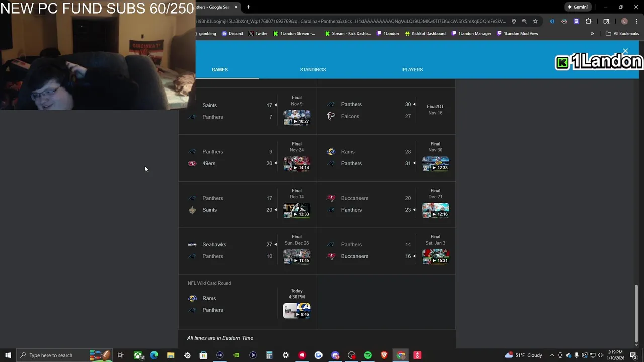Open the Stream - Kick Dashboard bookmark

coord(348,34)
